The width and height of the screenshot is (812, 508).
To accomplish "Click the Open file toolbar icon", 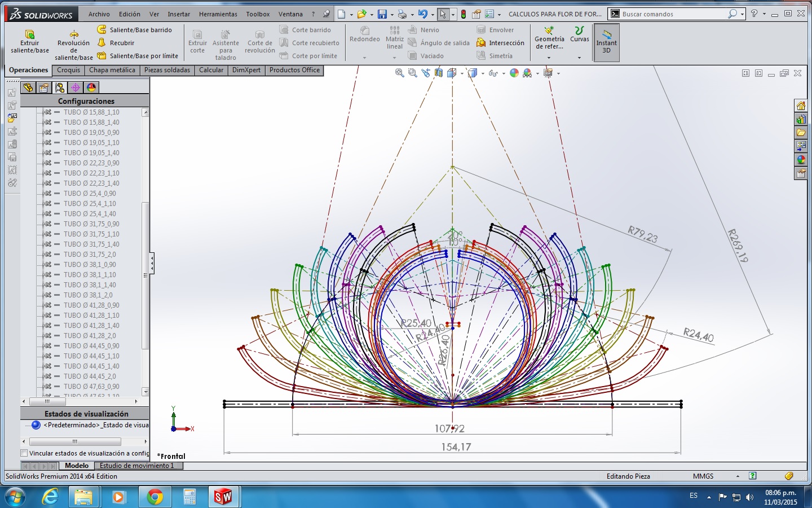I will point(361,14).
